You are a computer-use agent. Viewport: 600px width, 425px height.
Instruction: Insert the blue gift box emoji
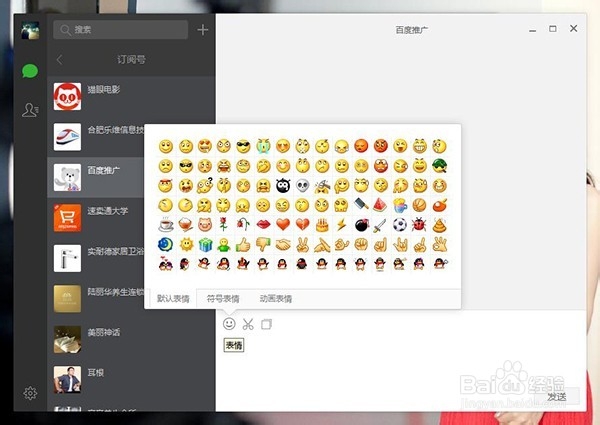[205, 244]
